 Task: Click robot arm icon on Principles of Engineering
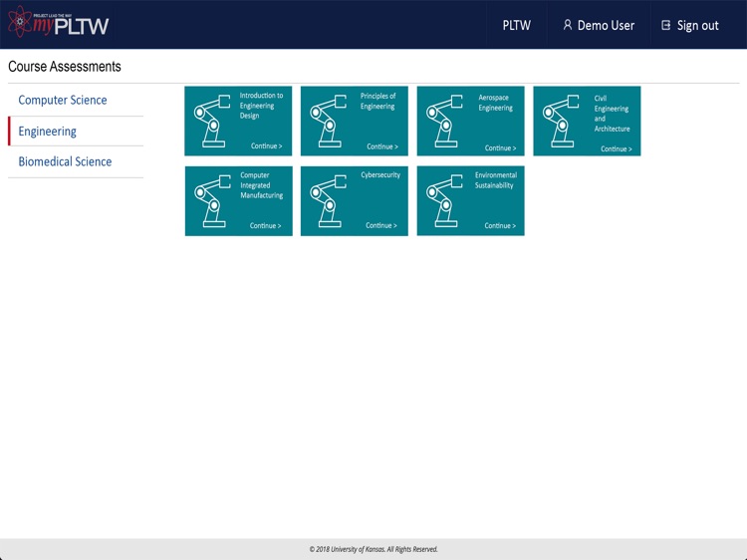329,121
